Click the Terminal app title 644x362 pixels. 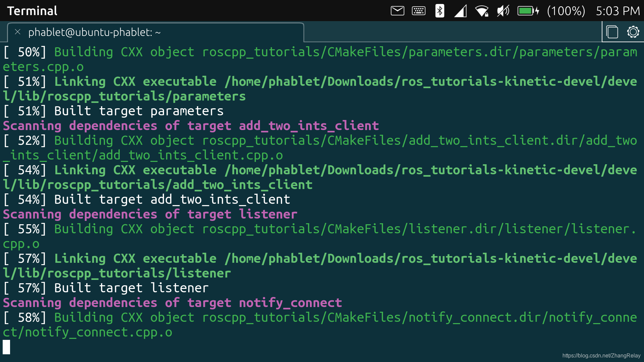(32, 11)
